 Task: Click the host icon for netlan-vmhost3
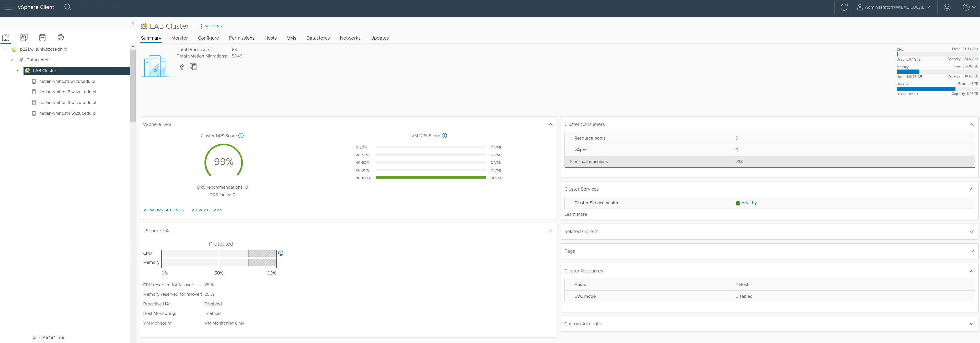34,102
